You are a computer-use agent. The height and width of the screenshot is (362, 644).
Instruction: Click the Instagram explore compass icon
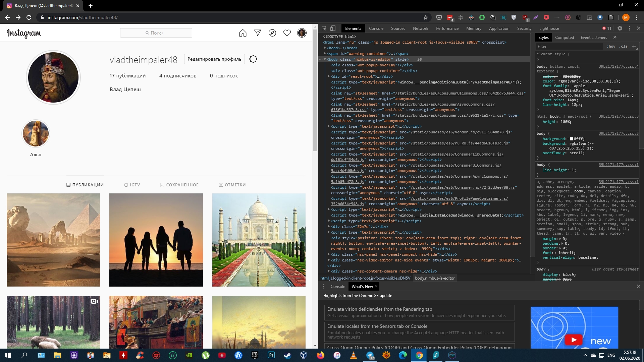pos(272,33)
